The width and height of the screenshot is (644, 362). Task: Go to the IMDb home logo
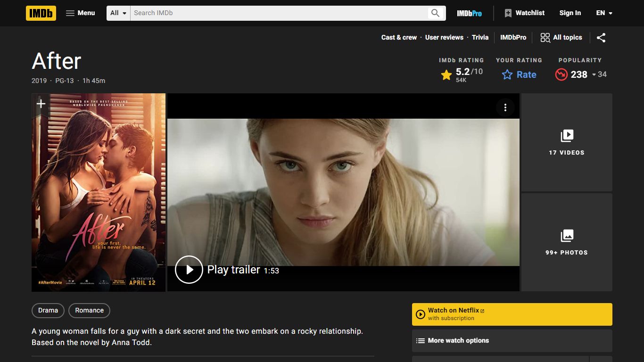click(41, 13)
